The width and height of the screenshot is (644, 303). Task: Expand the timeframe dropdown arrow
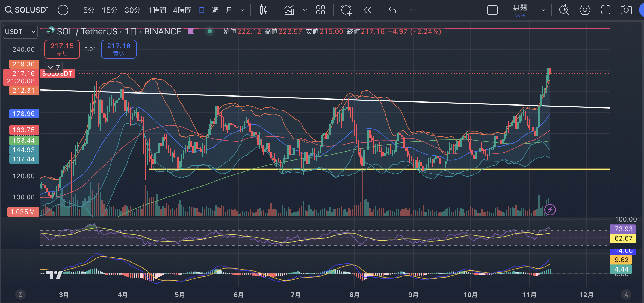pos(243,10)
